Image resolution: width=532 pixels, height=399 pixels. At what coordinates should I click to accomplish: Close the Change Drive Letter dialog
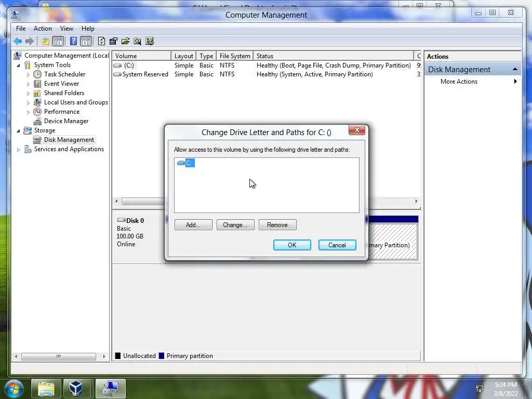[x=357, y=130]
